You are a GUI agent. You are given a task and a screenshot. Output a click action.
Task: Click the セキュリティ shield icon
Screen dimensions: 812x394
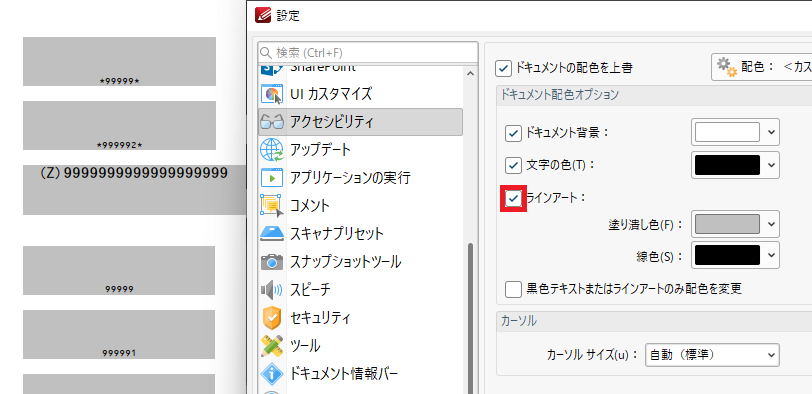pos(271,317)
